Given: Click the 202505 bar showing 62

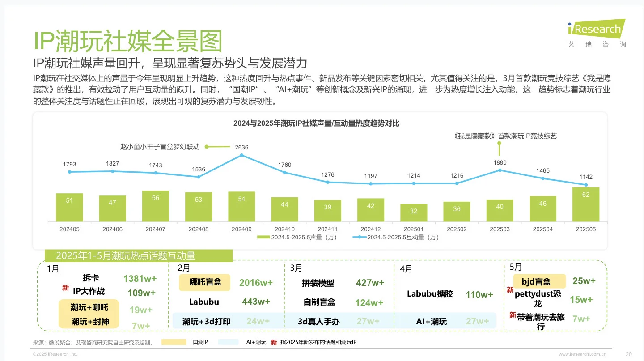Looking at the screenshot, I should [586, 204].
